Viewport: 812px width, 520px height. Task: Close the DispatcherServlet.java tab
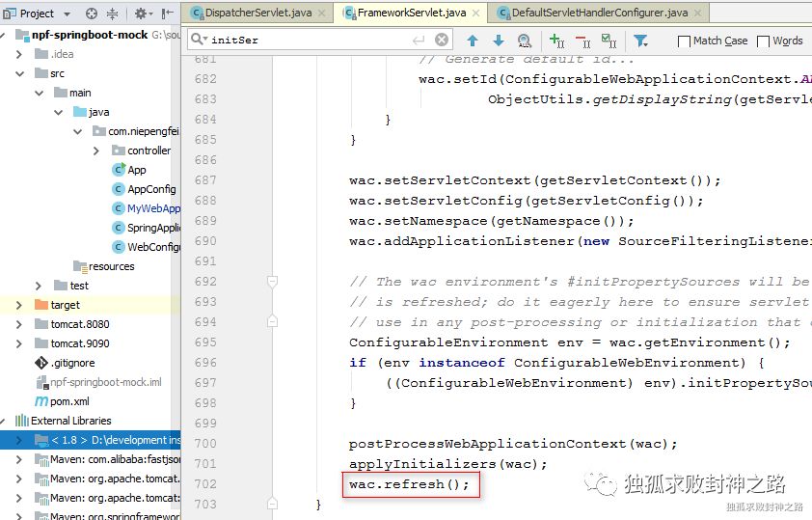321,13
